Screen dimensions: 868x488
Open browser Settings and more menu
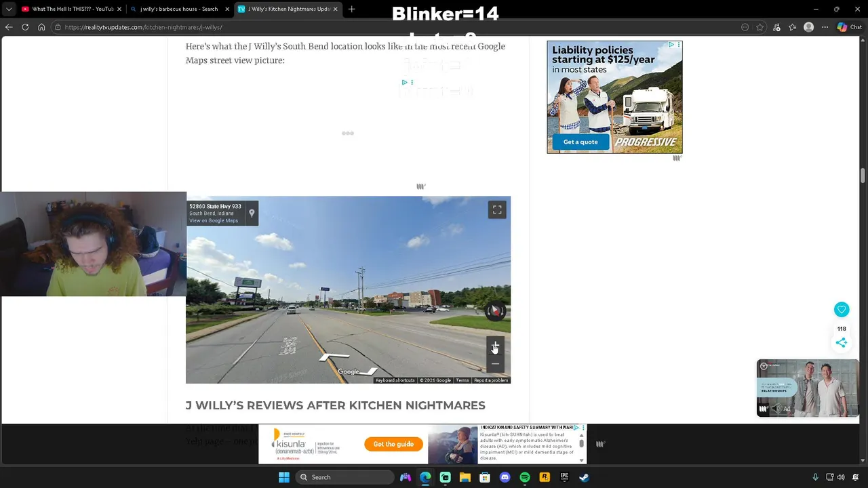click(825, 27)
